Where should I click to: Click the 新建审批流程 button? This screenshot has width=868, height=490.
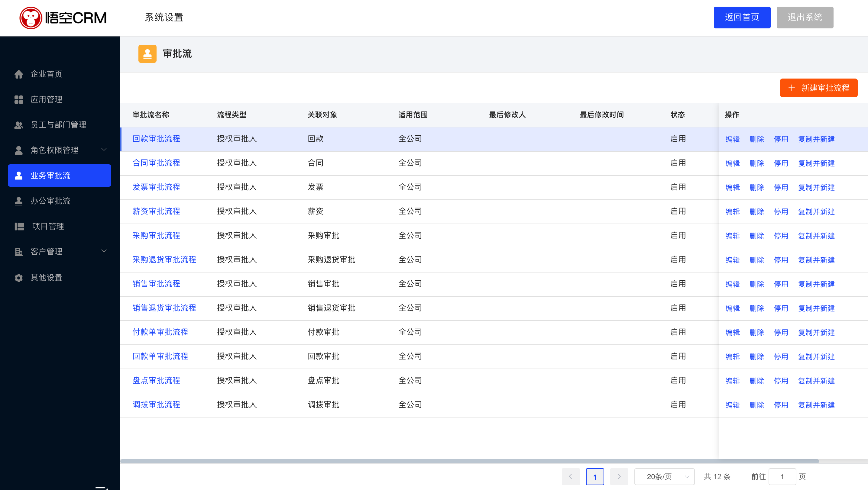point(818,88)
